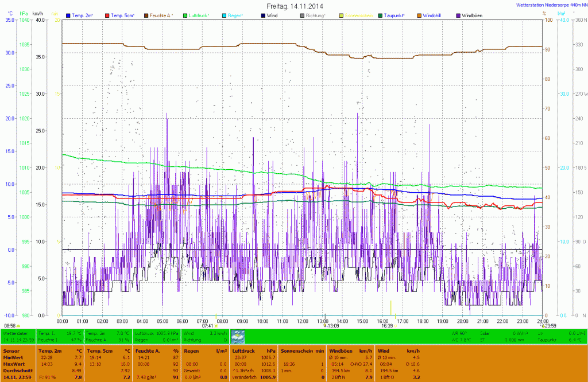Click the teal Taupunkt legend square
Viewport: 588px width, 382px height.
coord(381,14)
